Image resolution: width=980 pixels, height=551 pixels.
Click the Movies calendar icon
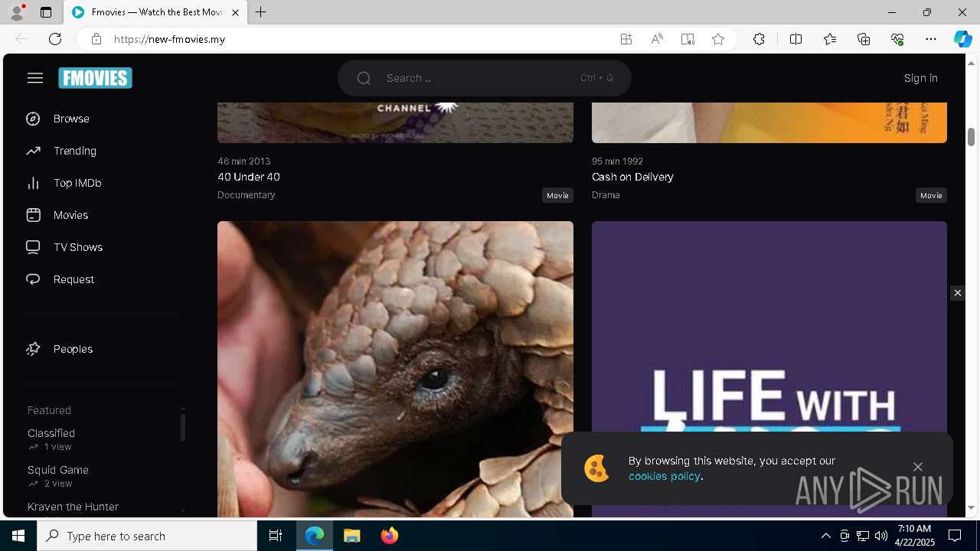(x=33, y=215)
